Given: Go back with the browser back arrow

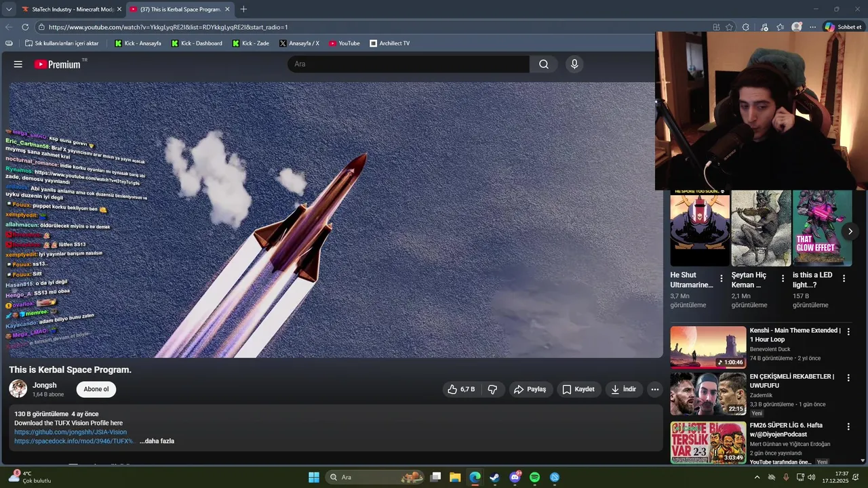Looking at the screenshot, I should click(x=9, y=27).
